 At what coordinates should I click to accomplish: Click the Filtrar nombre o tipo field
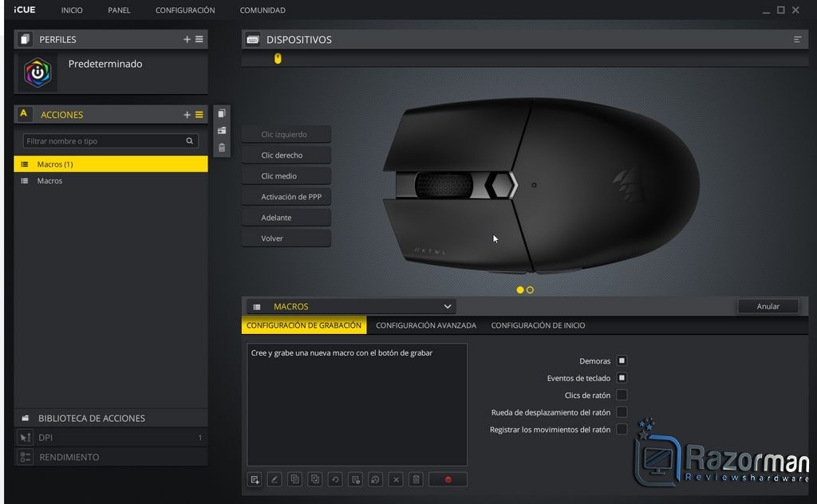pyautogui.click(x=110, y=140)
